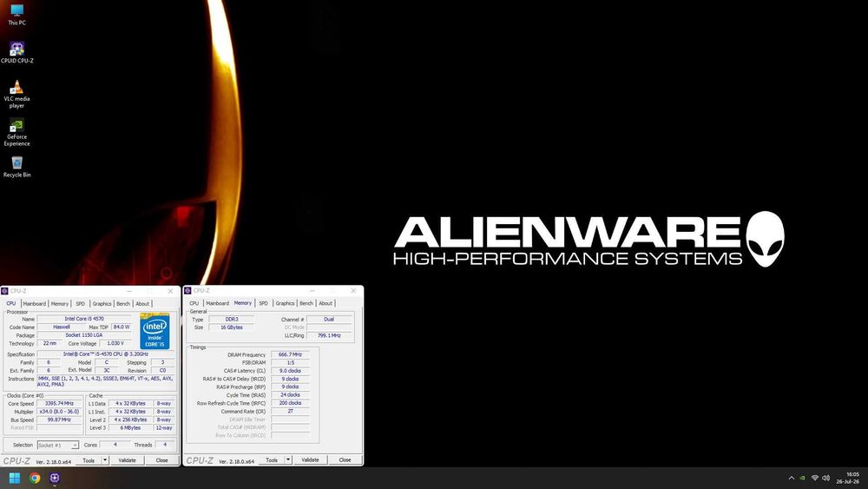Viewport: 868px width, 489px height.
Task: Click Validate in left CPU-Z window
Action: [128, 460]
